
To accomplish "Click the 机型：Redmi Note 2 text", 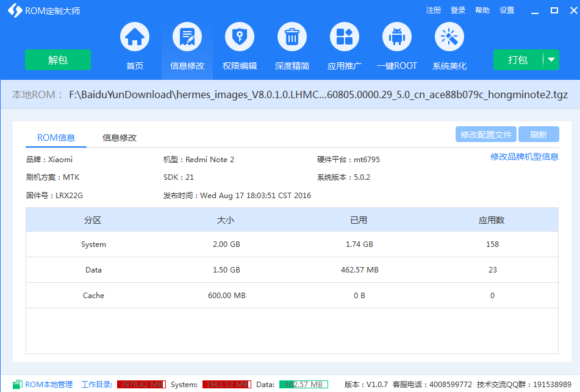I will pyautogui.click(x=199, y=159).
